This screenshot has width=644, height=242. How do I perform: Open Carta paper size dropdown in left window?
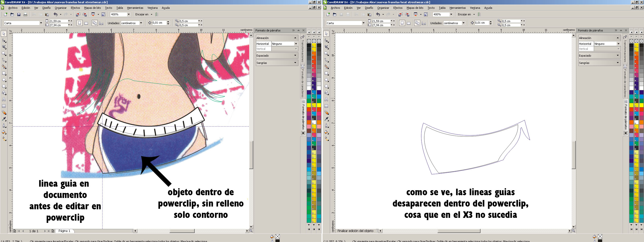(41, 23)
